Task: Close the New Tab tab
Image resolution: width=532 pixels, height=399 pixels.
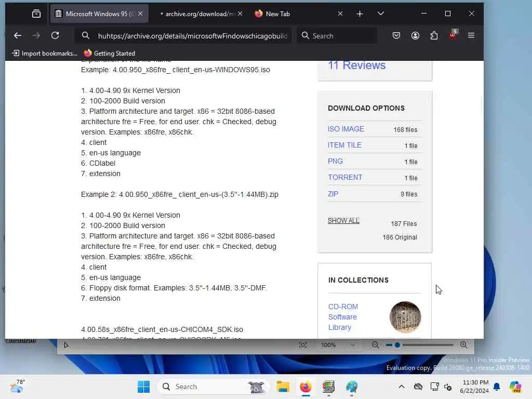Action: click(x=340, y=14)
